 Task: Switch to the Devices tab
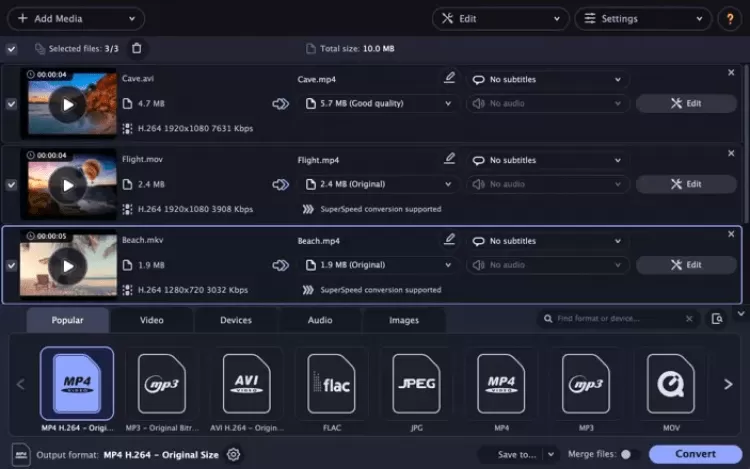(x=235, y=320)
